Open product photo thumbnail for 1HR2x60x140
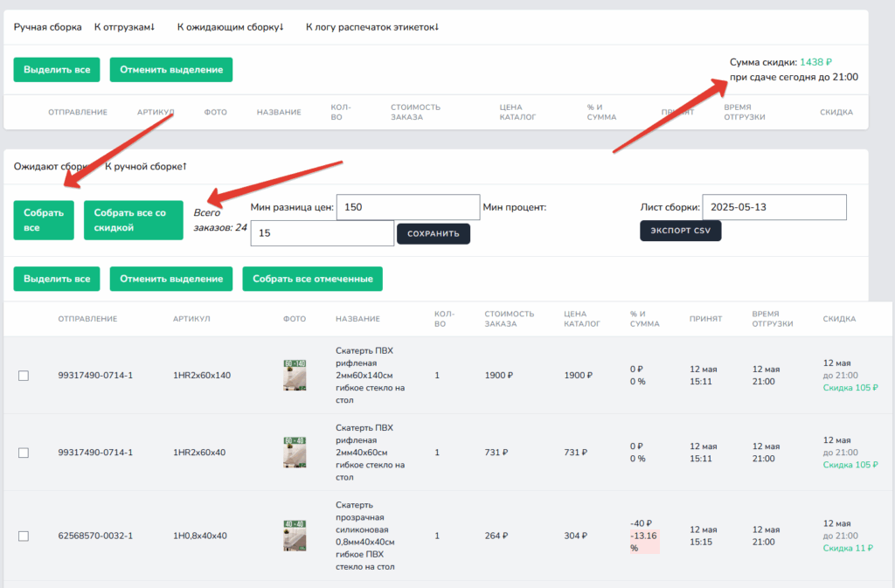 click(295, 375)
